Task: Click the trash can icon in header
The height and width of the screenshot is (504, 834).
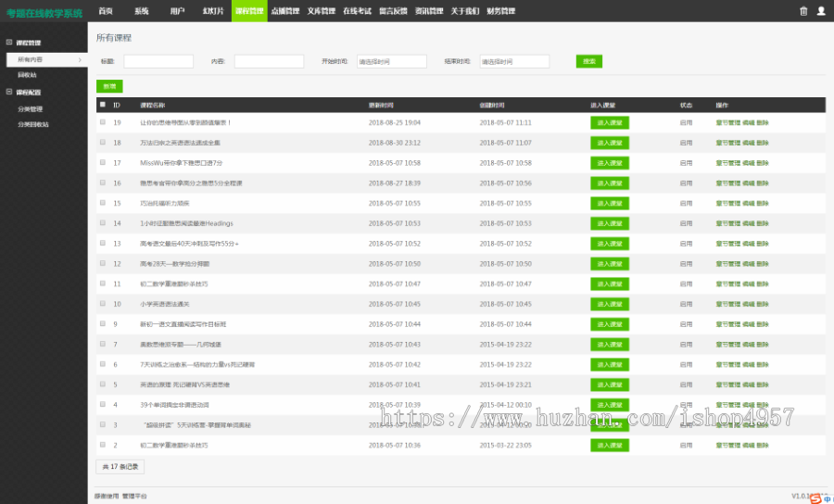Action: click(803, 11)
